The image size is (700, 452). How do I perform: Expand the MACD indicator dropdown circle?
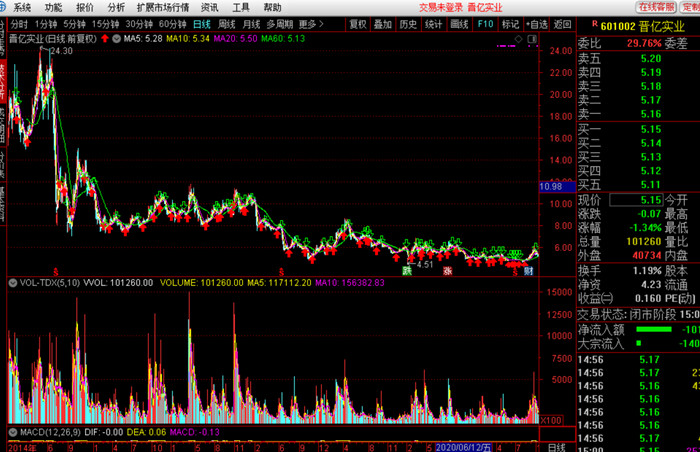[x=13, y=432]
